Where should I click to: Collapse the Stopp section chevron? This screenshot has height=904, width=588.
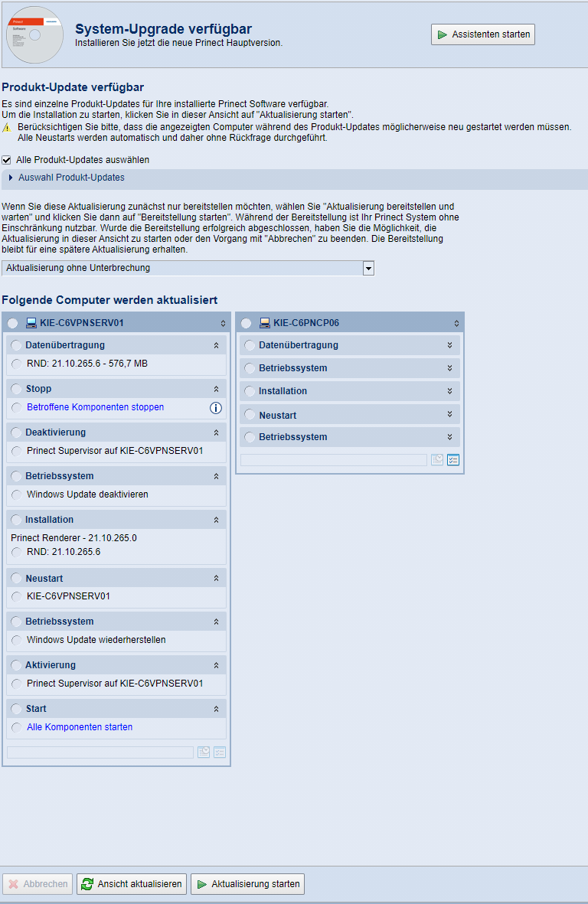[216, 389]
